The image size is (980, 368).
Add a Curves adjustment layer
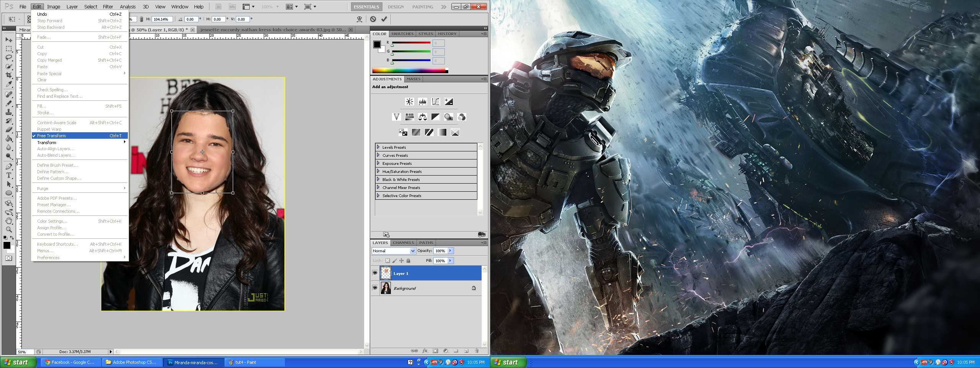pos(436,102)
